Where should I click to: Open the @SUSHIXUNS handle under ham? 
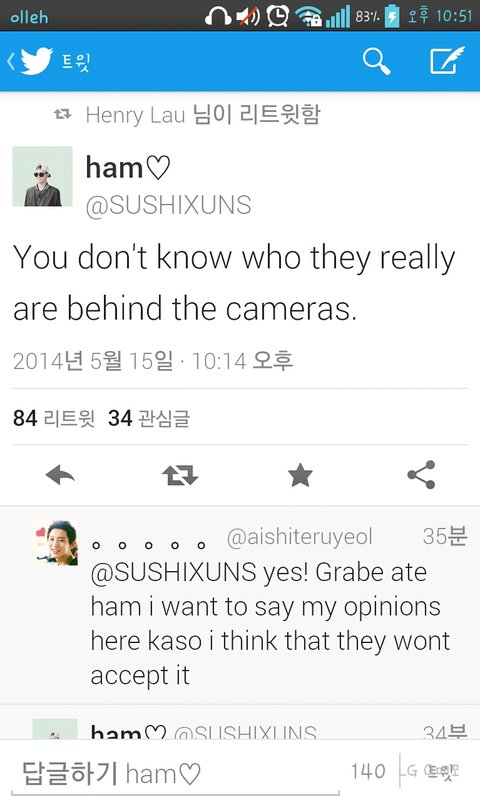pyautogui.click(x=168, y=206)
